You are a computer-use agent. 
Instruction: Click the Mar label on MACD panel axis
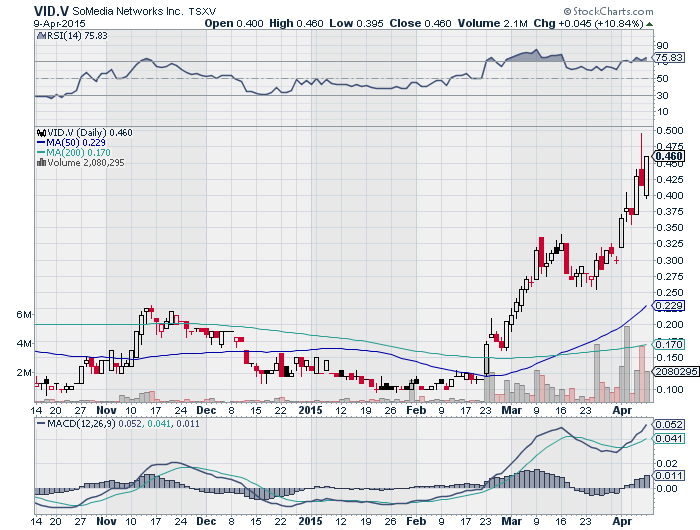point(512,522)
